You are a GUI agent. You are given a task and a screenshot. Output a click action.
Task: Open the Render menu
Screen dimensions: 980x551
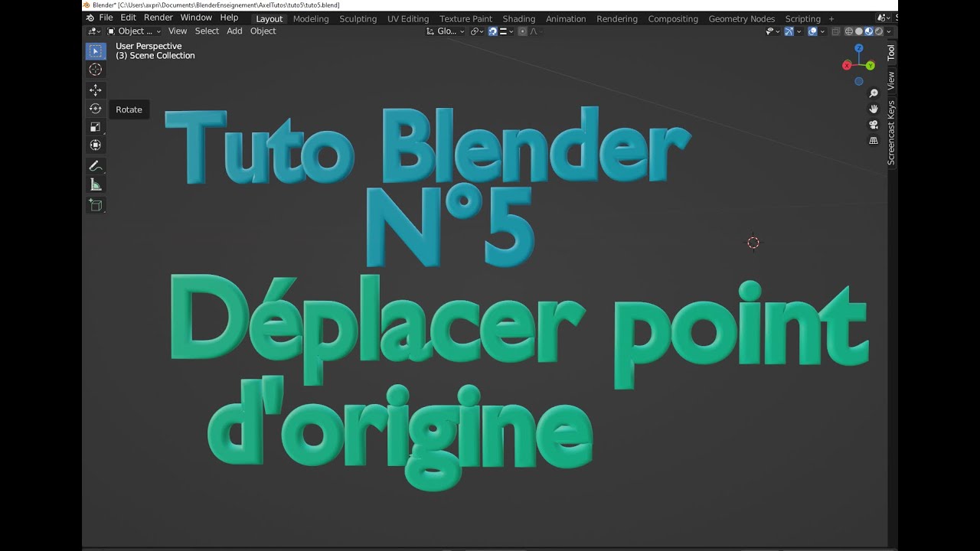[158, 18]
